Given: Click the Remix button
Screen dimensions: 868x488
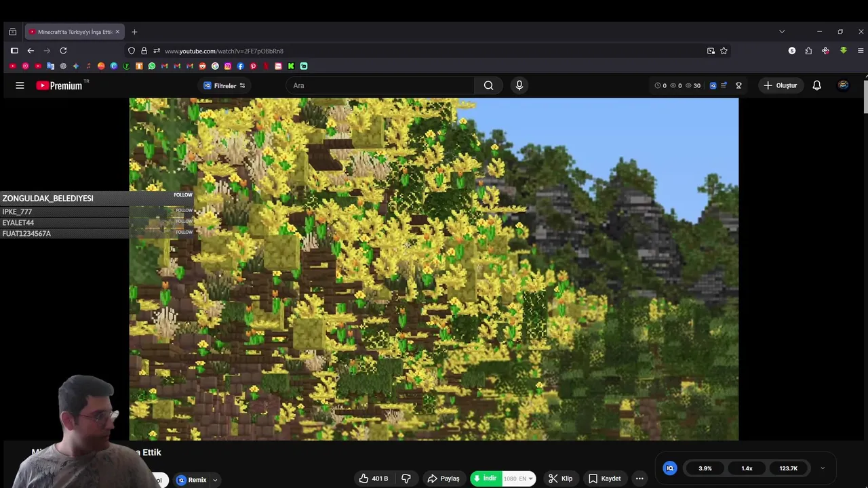Looking at the screenshot, I should click(x=192, y=480).
